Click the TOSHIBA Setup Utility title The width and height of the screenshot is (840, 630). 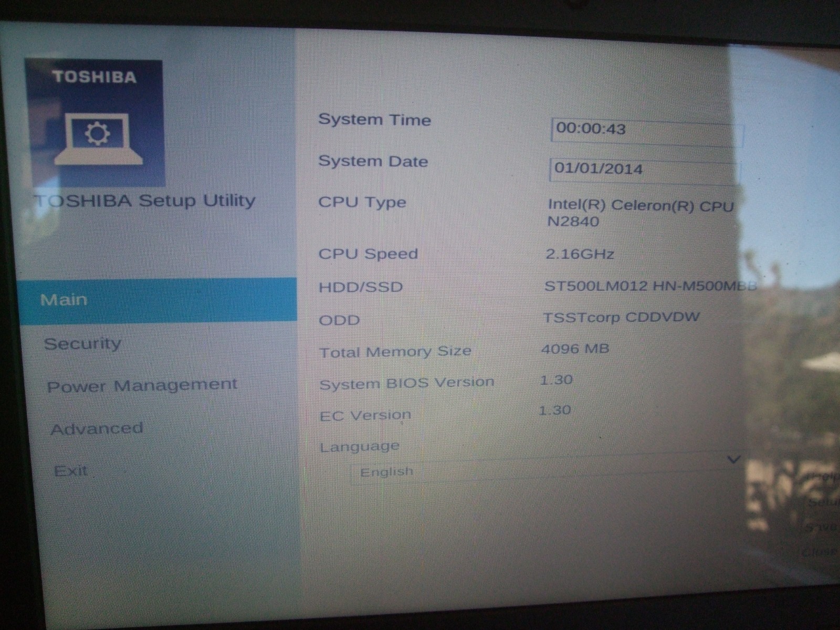[x=145, y=201]
